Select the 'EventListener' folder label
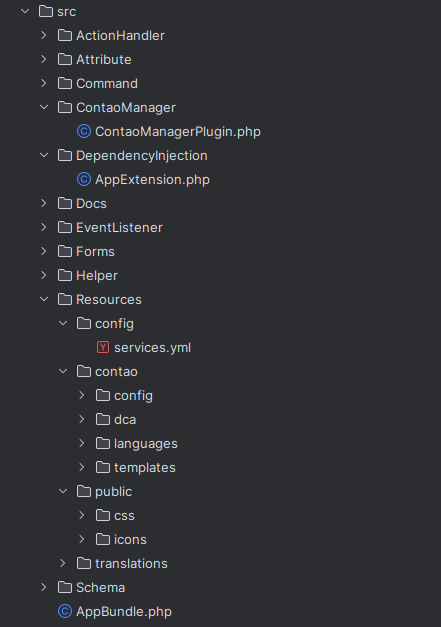441x627 pixels. coord(119,228)
